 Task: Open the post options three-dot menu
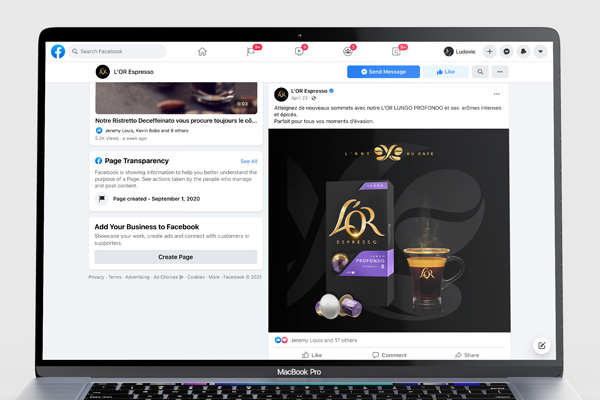[497, 94]
